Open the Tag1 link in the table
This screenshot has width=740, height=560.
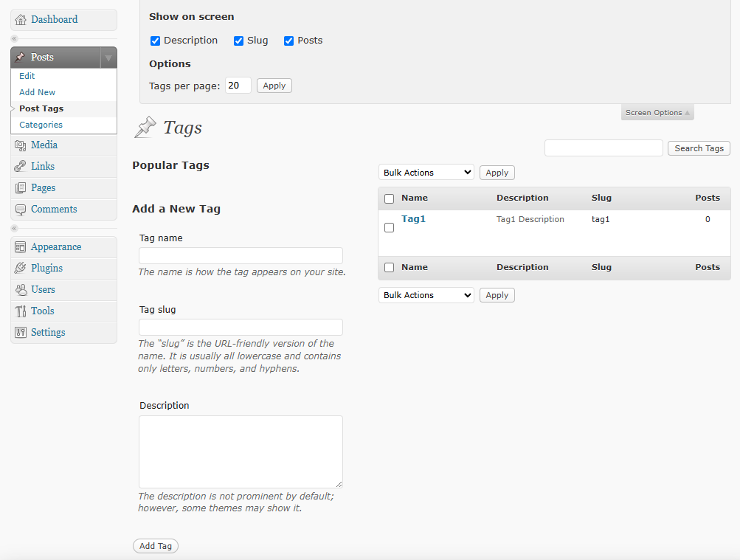tap(413, 219)
